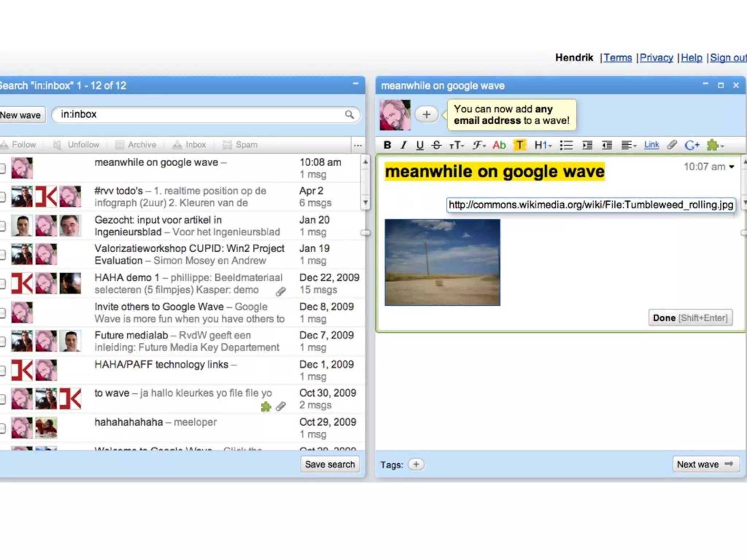Insert a bulleted list
Screen dimensions: 747x560
point(566,145)
